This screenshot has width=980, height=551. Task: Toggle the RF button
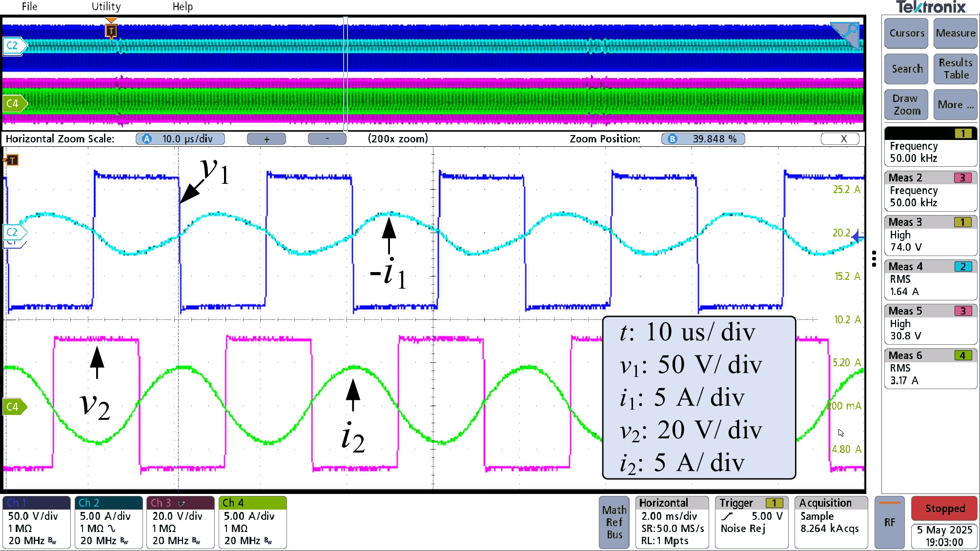(x=889, y=522)
